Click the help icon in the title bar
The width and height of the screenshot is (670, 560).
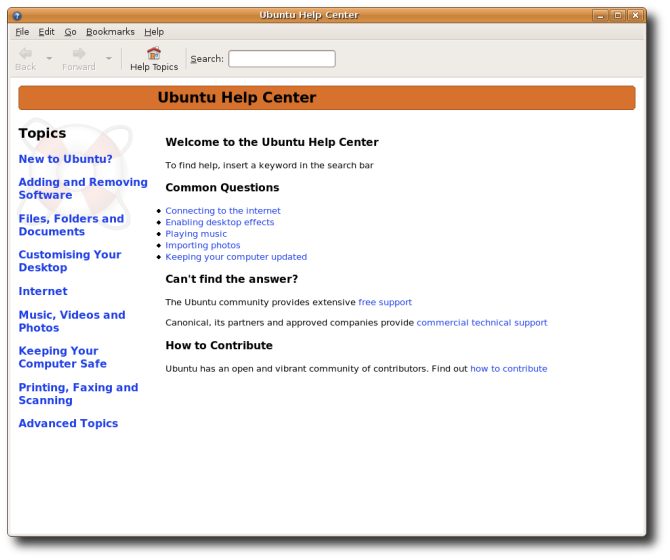tap(17, 16)
